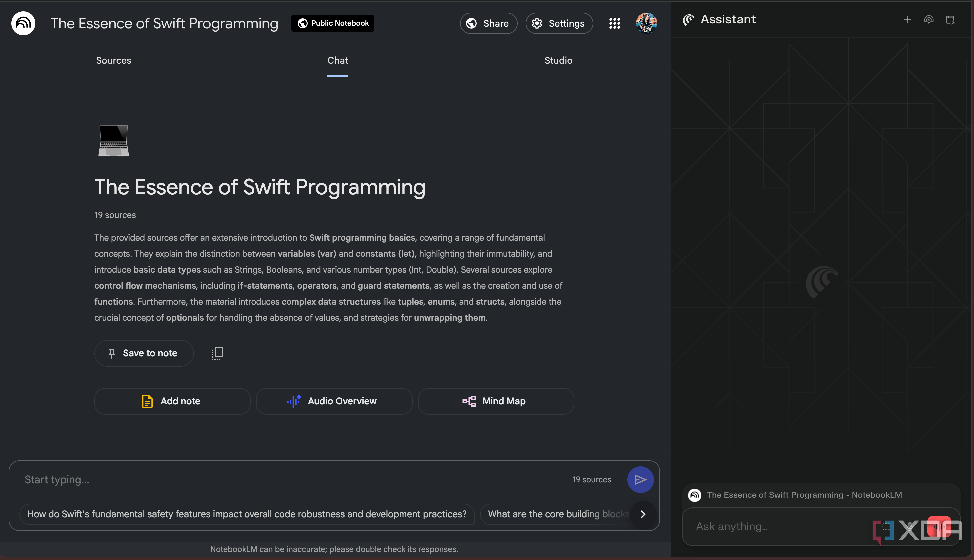Start a new Assistant chat with plus icon
This screenshot has width=974, height=560.
pyautogui.click(x=907, y=20)
